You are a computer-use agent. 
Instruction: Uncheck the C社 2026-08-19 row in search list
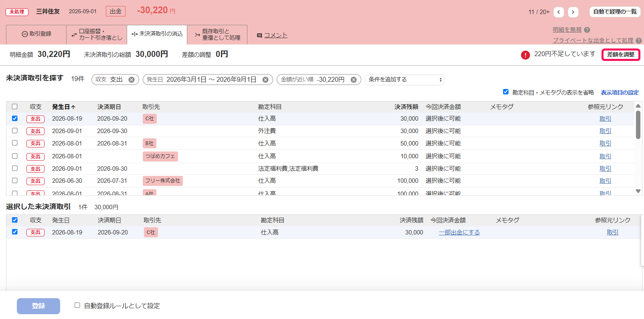point(15,118)
